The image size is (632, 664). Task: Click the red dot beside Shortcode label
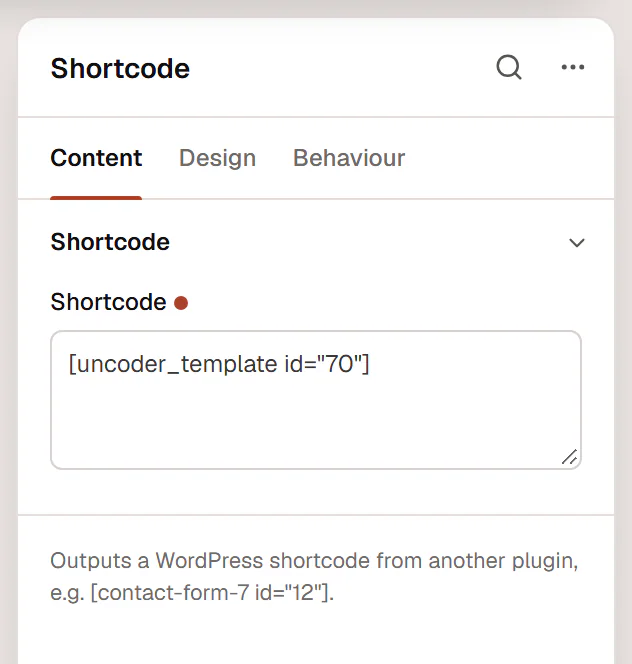(x=181, y=303)
